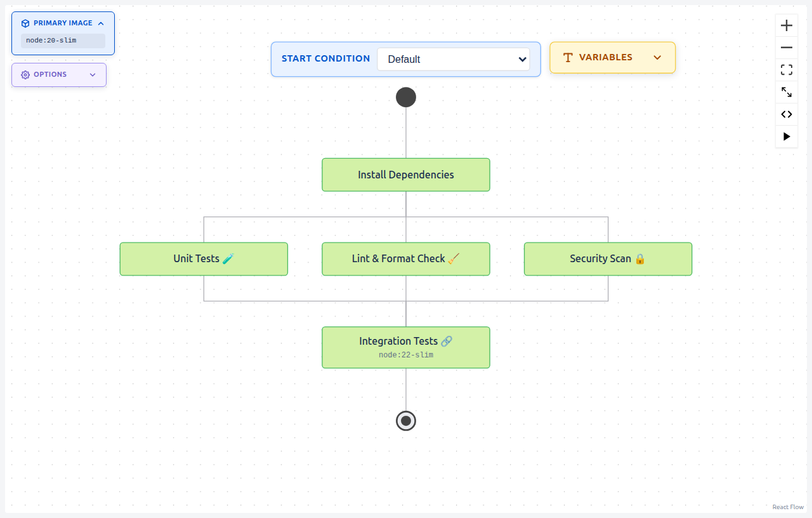Click the fullscreen icon in the right toolbar
Screen dimensions: 812x518
coord(786,70)
